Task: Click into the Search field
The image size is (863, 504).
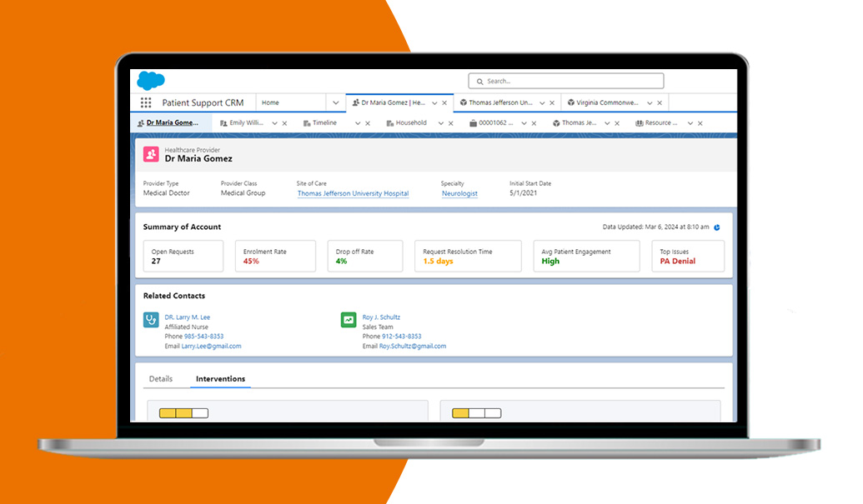Action: coord(567,81)
